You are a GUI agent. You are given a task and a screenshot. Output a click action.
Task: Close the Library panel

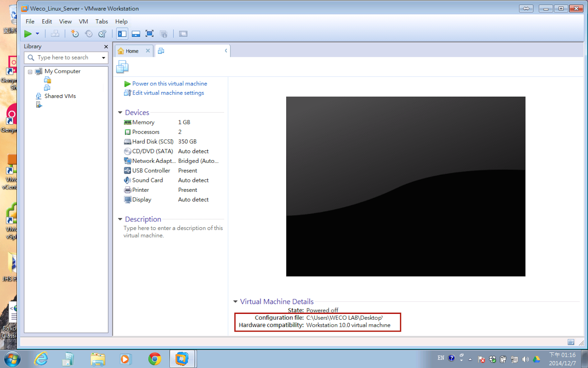[x=106, y=47]
